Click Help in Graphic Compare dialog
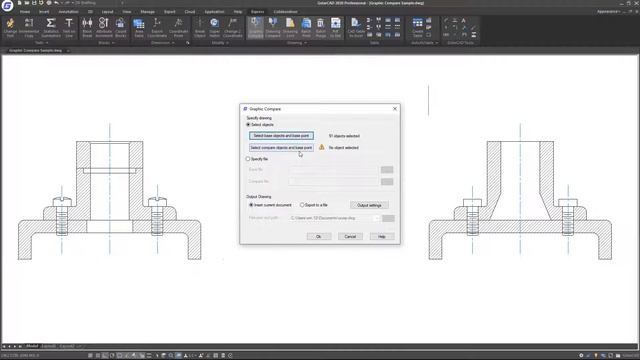Viewport: 640px width, 360px height. click(382, 236)
